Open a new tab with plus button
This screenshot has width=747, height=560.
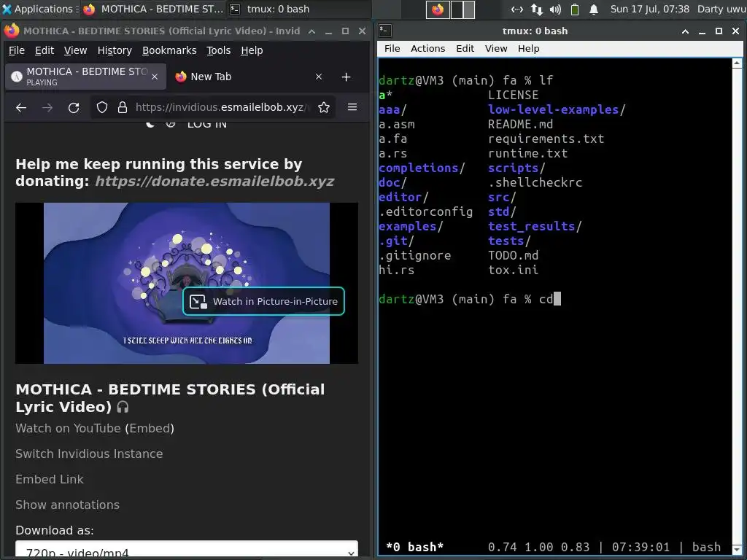coord(347,77)
